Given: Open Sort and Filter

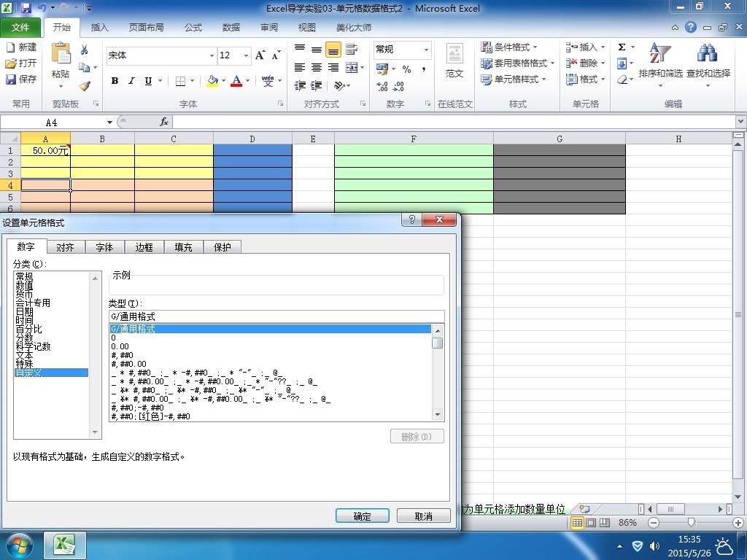Looking at the screenshot, I should point(660,64).
